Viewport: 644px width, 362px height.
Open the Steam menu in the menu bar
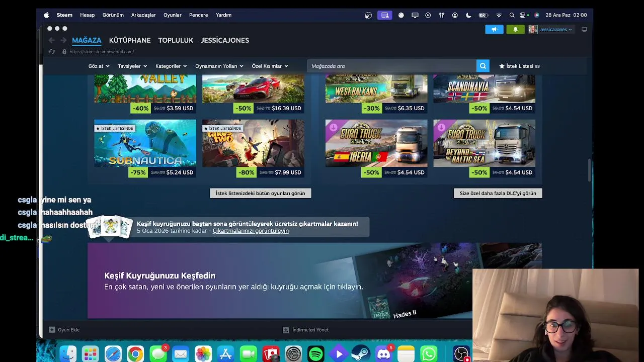[64, 15]
